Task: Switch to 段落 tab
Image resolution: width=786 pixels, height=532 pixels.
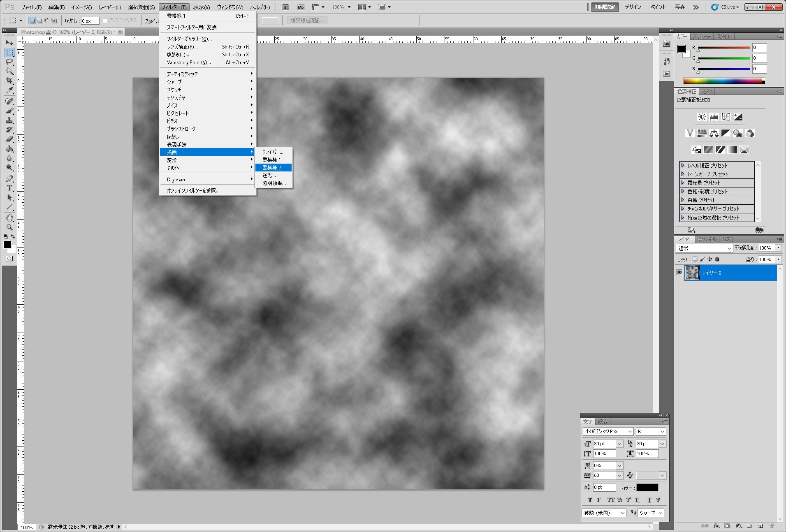Action: 603,421
